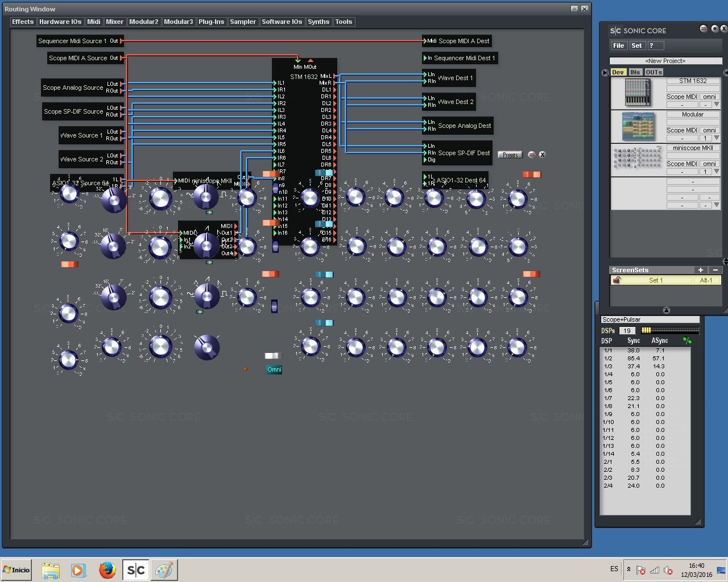This screenshot has width=728, height=582.
Task: Click the Inicio start button
Action: (16, 569)
